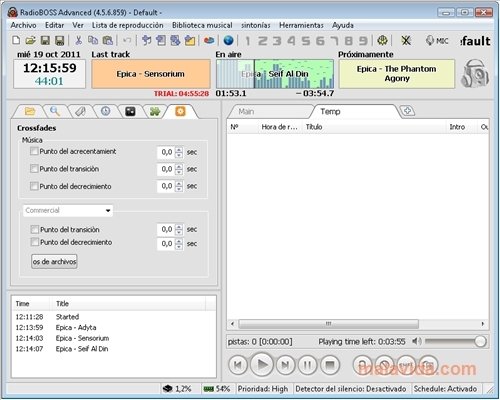
Task: Click the round green gear-like toolbar icon
Action: click(382, 41)
